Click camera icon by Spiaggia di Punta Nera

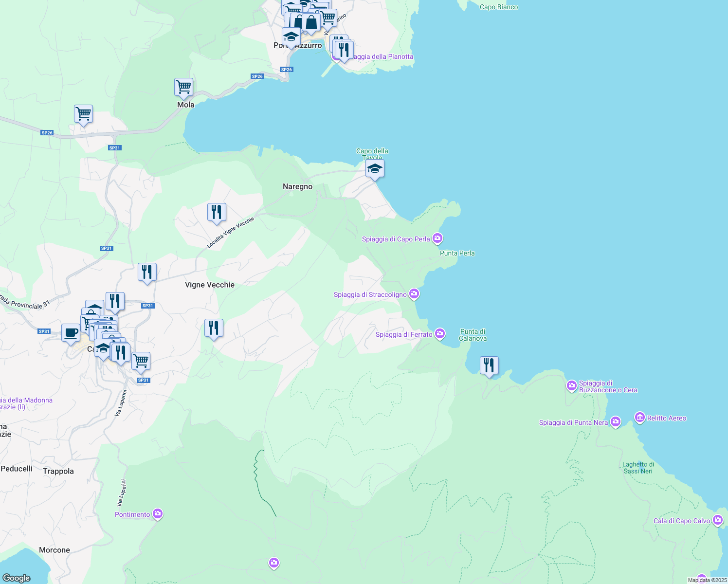[x=615, y=422]
